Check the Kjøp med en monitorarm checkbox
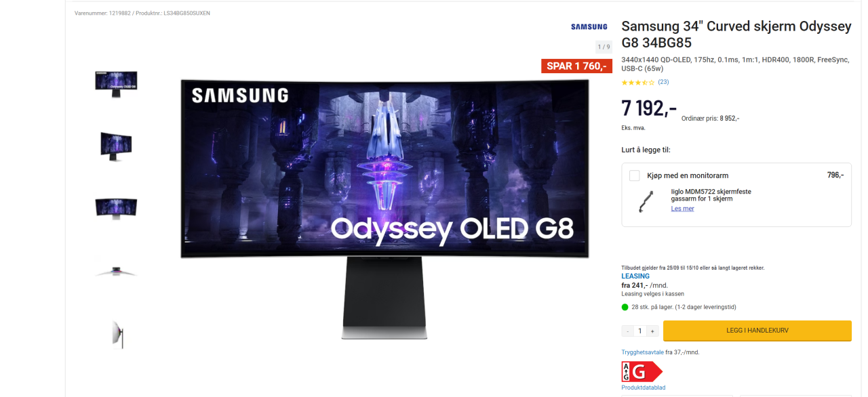 point(635,175)
